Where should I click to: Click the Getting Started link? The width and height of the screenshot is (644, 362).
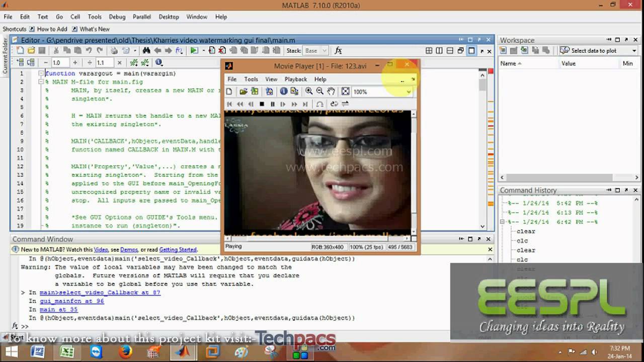click(x=178, y=249)
